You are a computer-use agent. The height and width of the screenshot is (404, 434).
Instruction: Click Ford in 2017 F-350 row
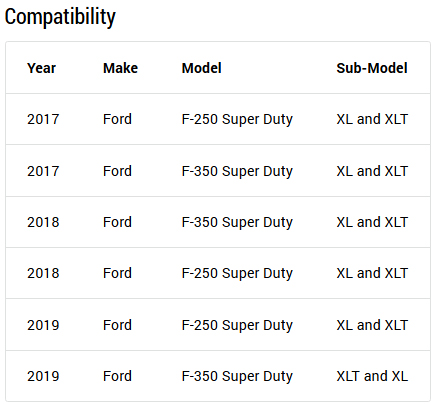(117, 171)
